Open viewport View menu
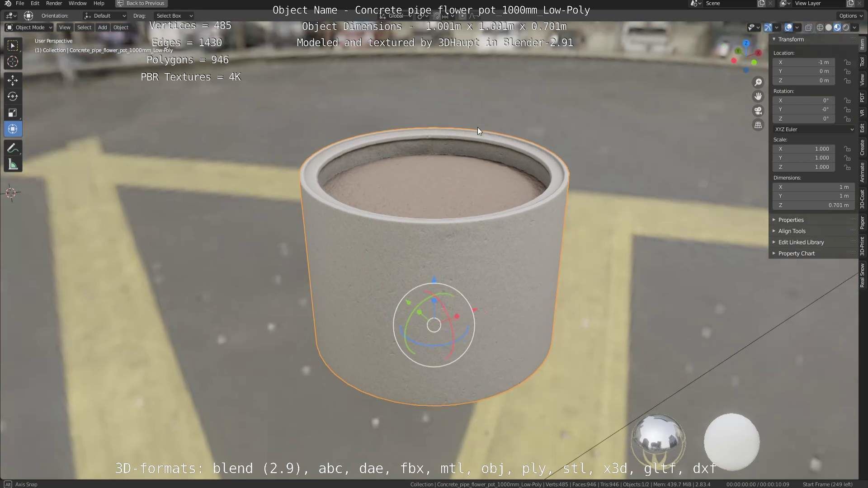 [x=65, y=28]
